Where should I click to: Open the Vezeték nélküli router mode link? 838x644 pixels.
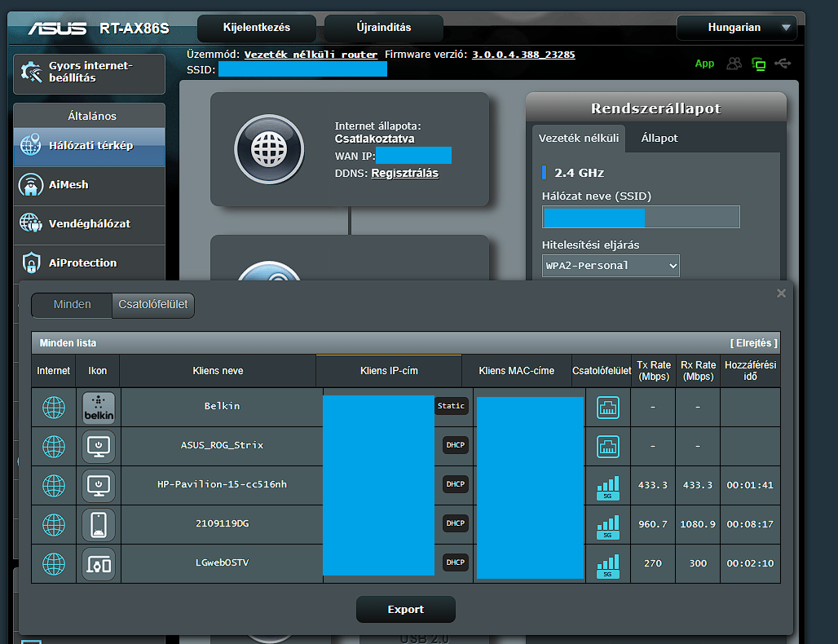[x=311, y=55]
